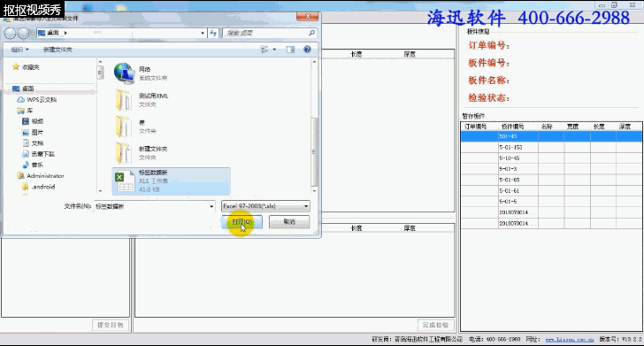Refresh the address bar location
The width and height of the screenshot is (644, 346).
click(x=213, y=33)
